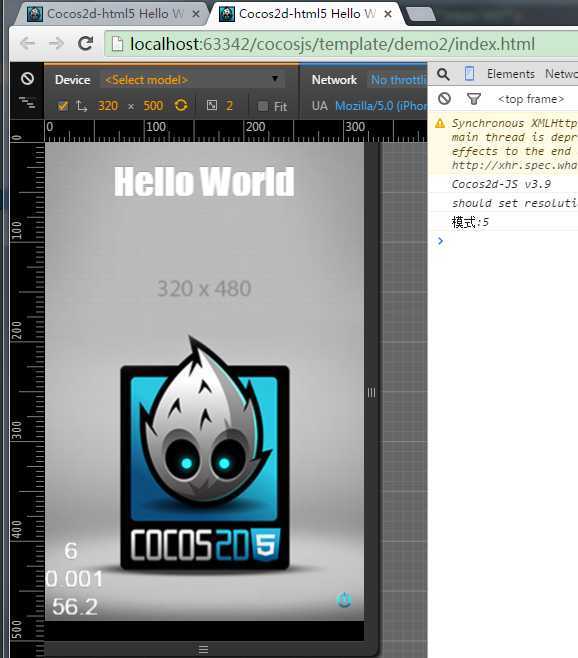Screen dimensions: 578x658
Task: Click the reset device emulation icon
Action: [27, 78]
